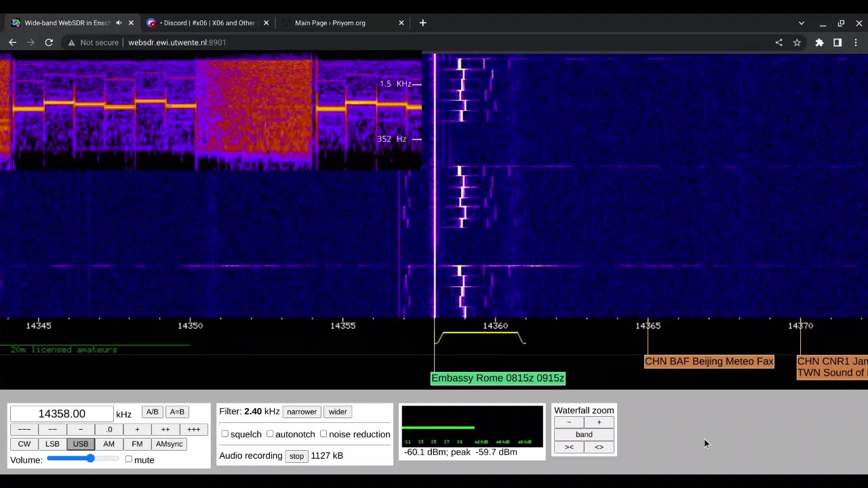The image size is (868, 488).
Task: Mute the WebSDR tab audio icon
Action: click(119, 22)
